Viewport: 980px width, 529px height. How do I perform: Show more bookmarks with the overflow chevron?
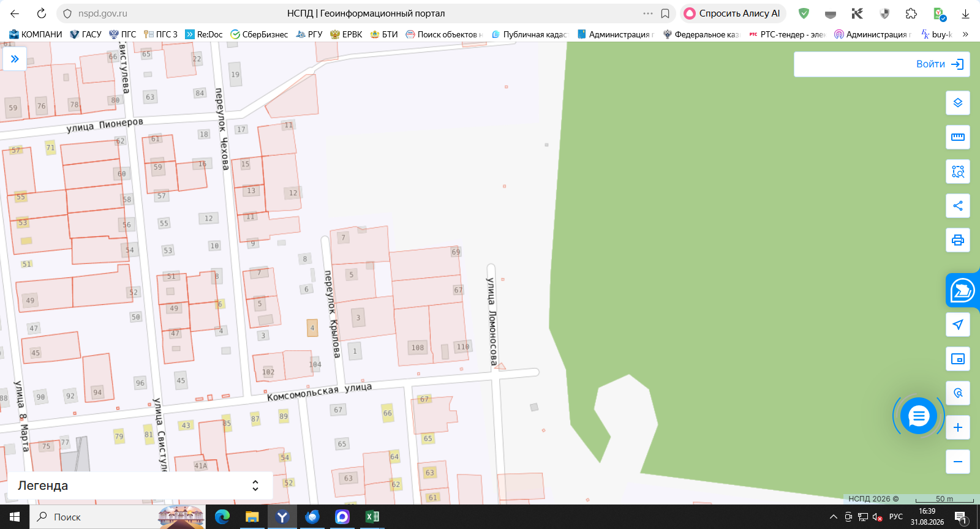click(966, 34)
